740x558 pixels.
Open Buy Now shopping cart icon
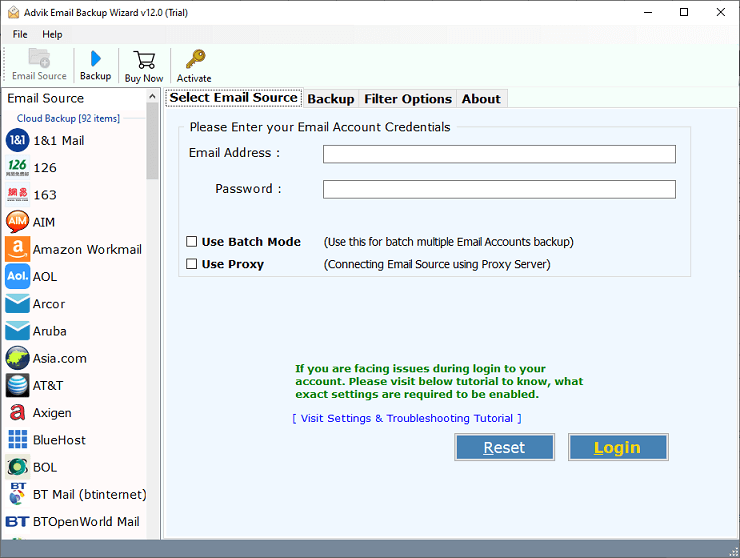143,59
